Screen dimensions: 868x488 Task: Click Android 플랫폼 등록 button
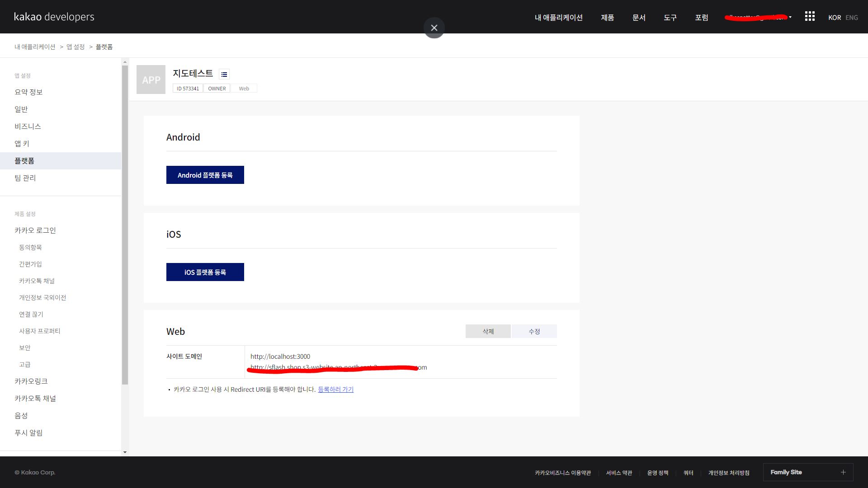click(x=205, y=175)
